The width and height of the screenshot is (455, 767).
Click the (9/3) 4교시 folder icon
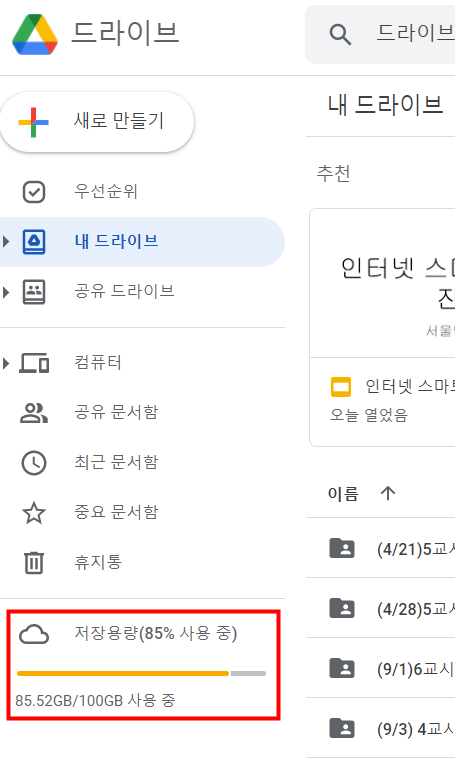click(342, 728)
